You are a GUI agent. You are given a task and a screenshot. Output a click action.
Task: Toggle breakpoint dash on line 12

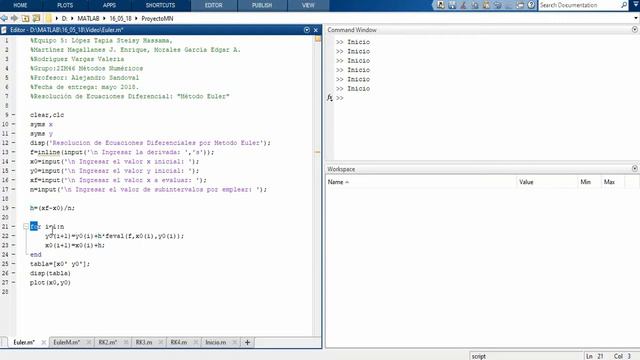coord(13,143)
